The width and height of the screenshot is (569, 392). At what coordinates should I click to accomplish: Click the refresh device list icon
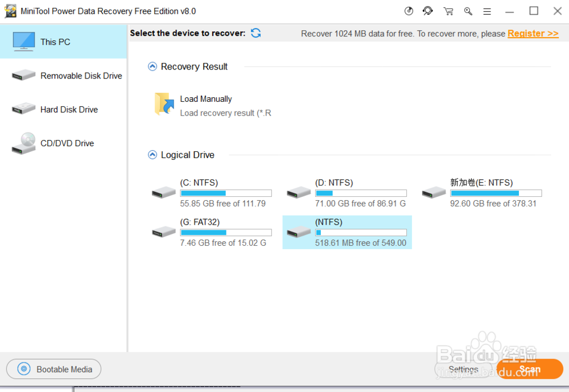(256, 33)
